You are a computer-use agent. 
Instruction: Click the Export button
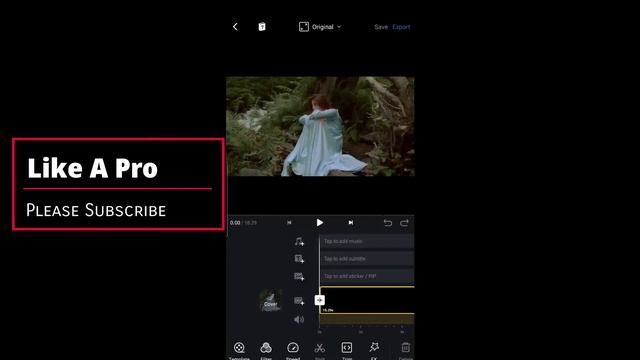pos(401,27)
